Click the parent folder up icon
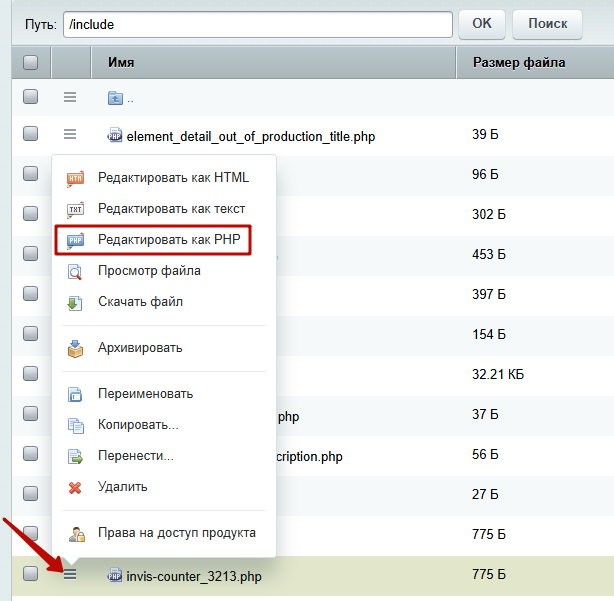Screen dimensions: 614x601 coord(115,98)
